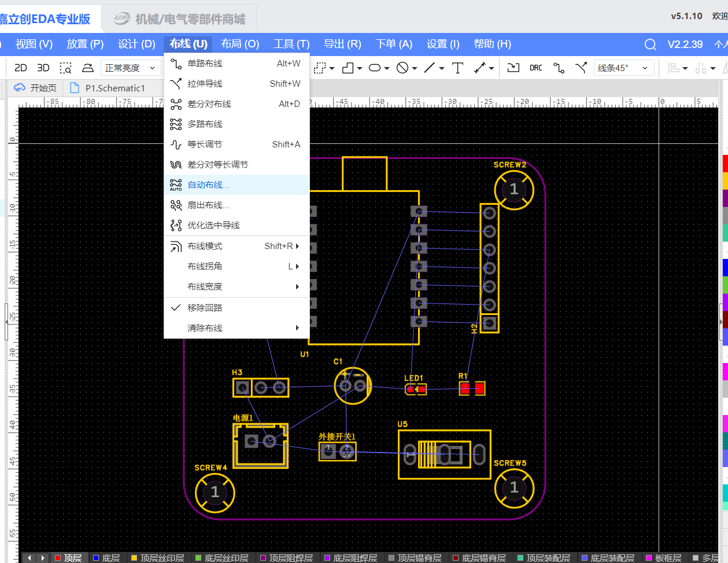
Task: Click the search magnifier icon
Action: pyautogui.click(x=651, y=45)
